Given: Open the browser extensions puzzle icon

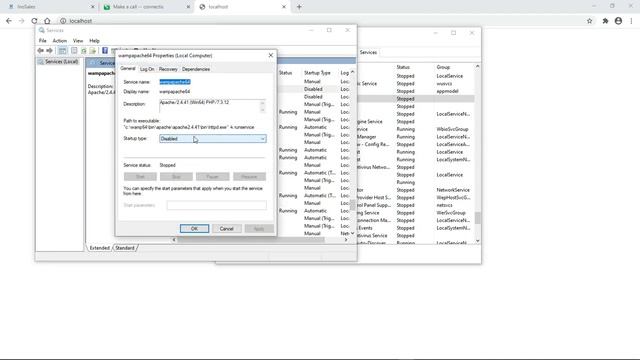Looking at the screenshot, I should click(605, 21).
